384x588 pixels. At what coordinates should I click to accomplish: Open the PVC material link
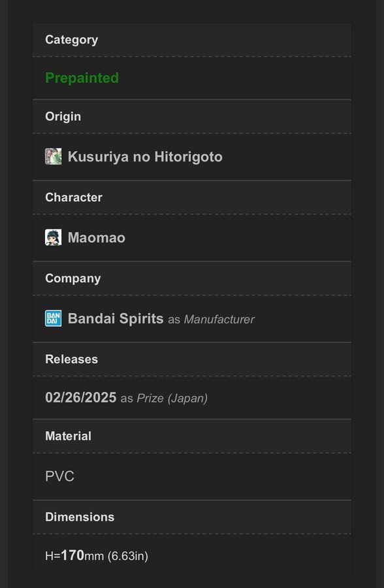(59, 476)
